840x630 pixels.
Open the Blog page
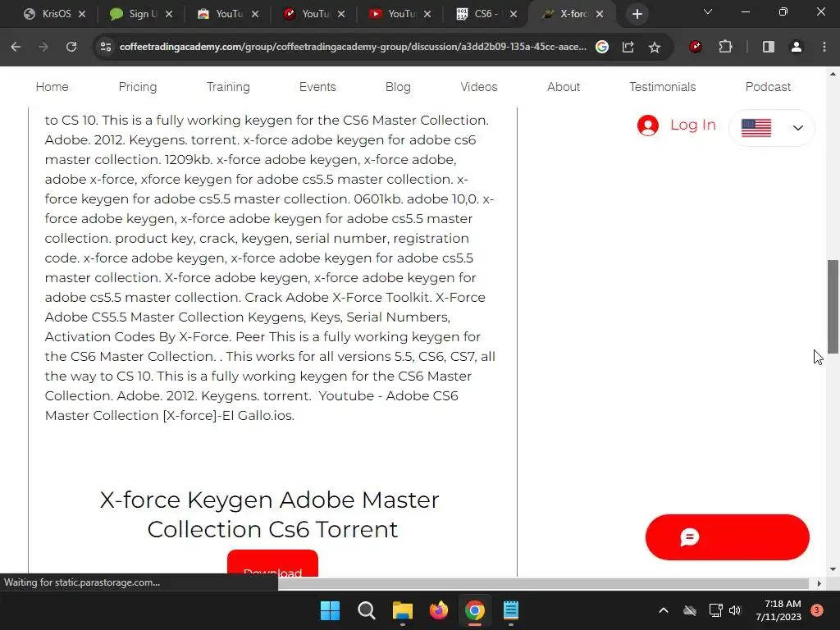click(x=398, y=87)
